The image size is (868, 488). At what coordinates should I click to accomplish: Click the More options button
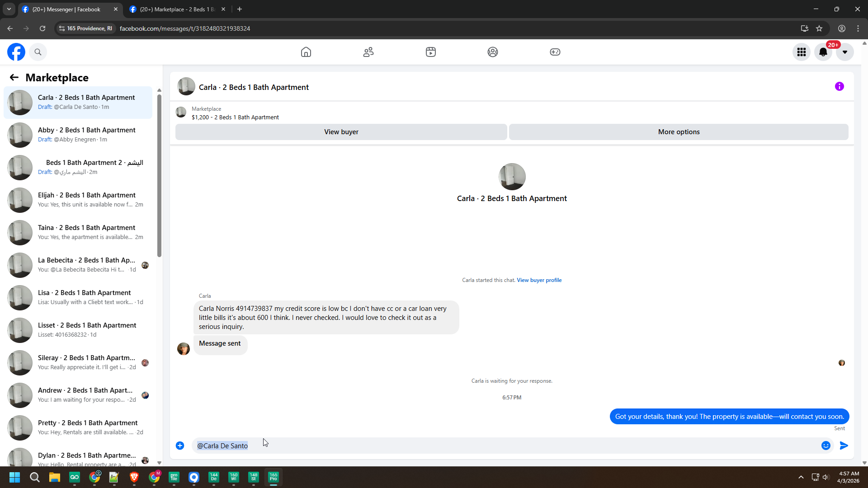679,132
